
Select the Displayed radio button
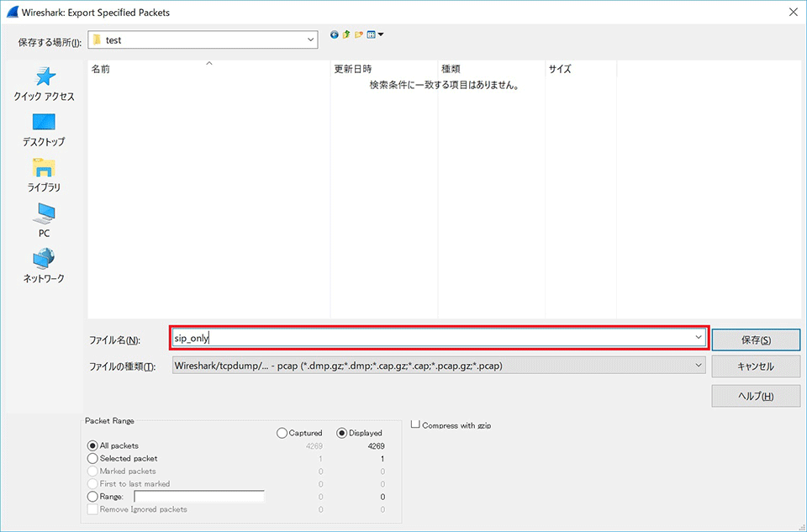[x=342, y=433]
